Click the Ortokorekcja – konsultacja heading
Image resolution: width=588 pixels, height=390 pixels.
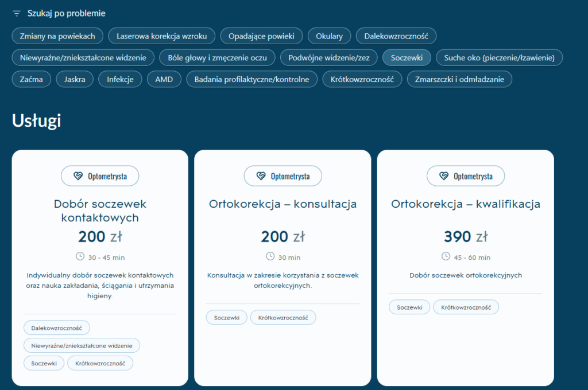pos(283,204)
